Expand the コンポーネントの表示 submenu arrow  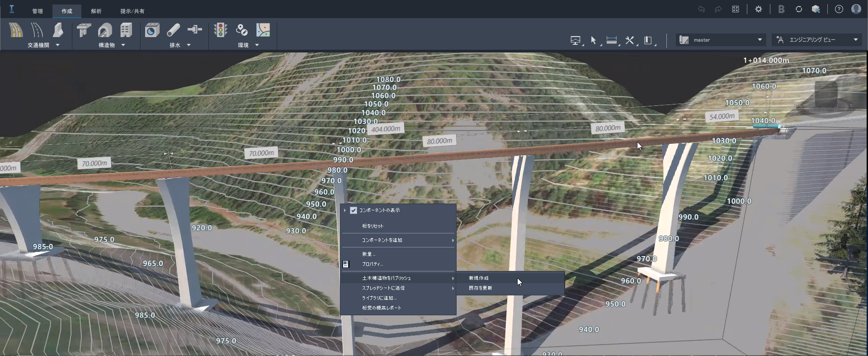pyautogui.click(x=345, y=210)
